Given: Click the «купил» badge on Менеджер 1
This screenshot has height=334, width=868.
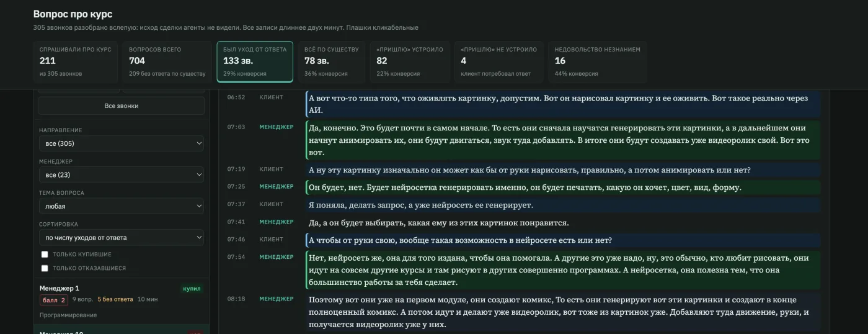Looking at the screenshot, I should coord(192,289).
